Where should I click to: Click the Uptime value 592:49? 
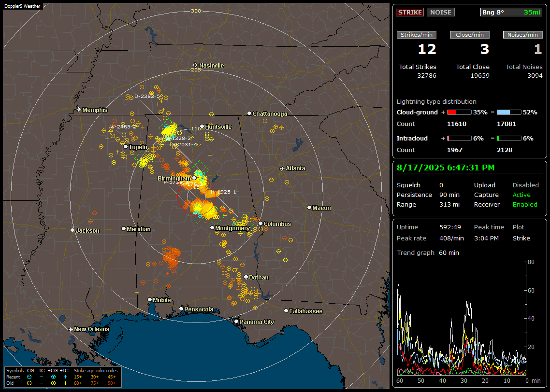click(450, 227)
